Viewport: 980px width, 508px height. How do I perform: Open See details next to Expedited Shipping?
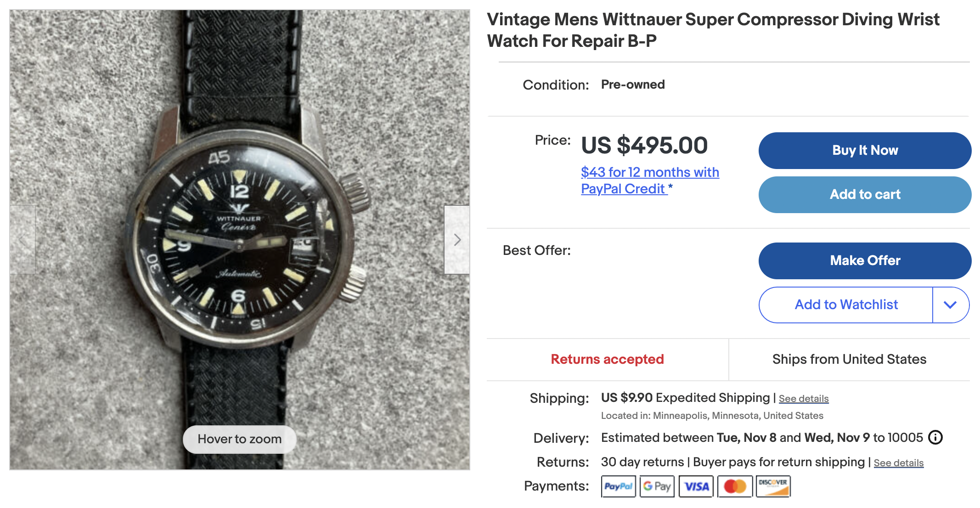pos(804,399)
